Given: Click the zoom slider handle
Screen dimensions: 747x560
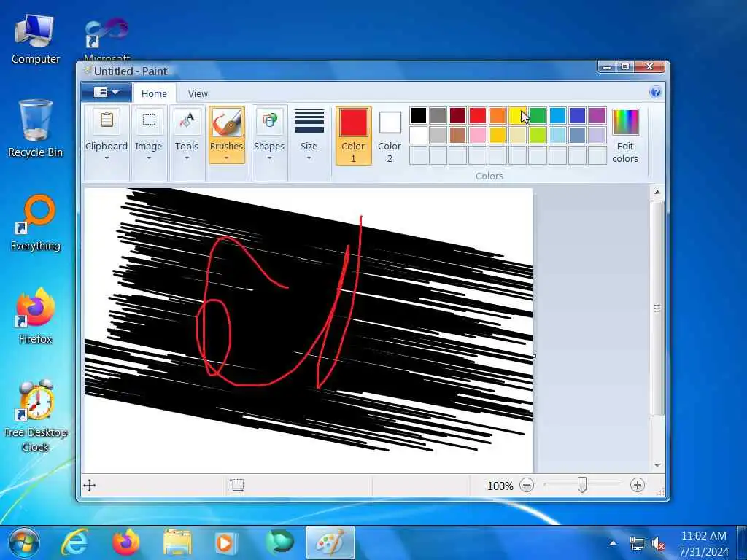Looking at the screenshot, I should pyautogui.click(x=581, y=485).
